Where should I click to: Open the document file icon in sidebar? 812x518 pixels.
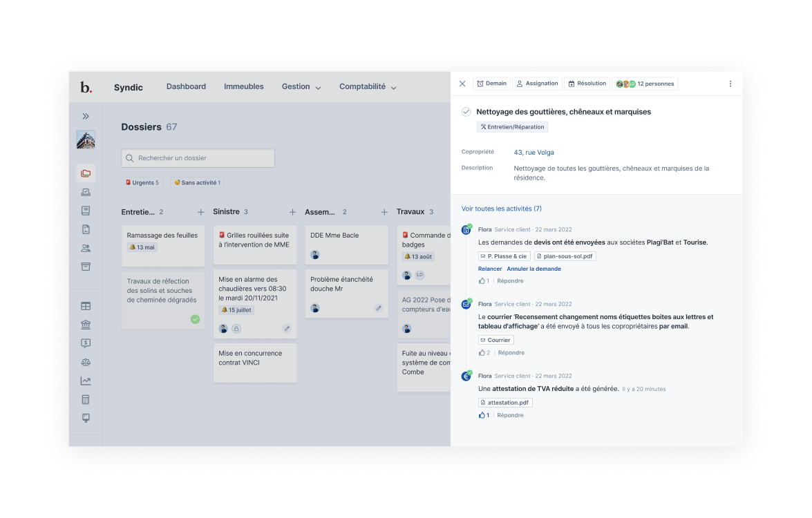tap(86, 229)
